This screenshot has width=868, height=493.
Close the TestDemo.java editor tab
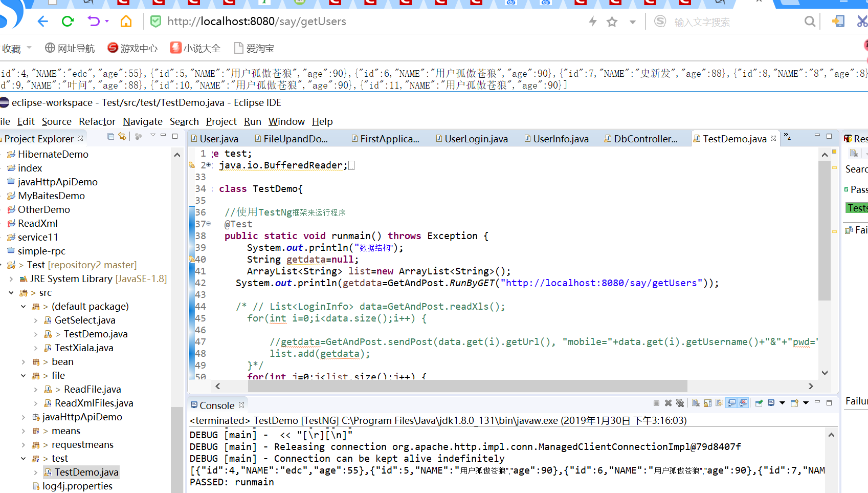click(773, 138)
